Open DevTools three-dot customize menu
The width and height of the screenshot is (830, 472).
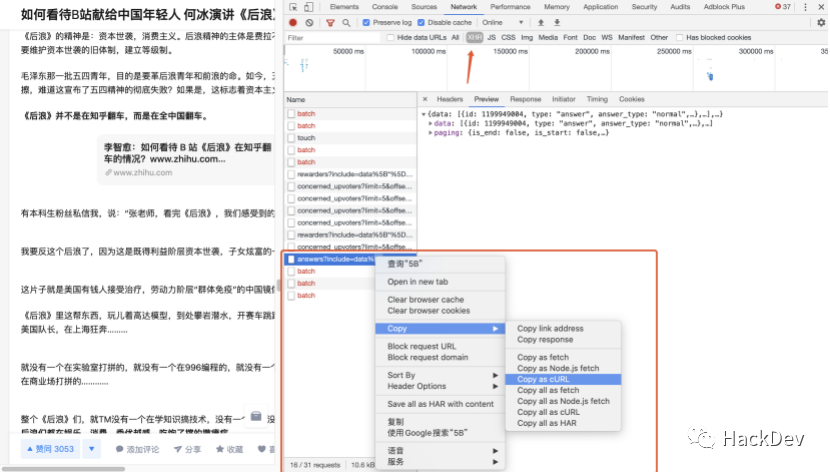point(805,7)
